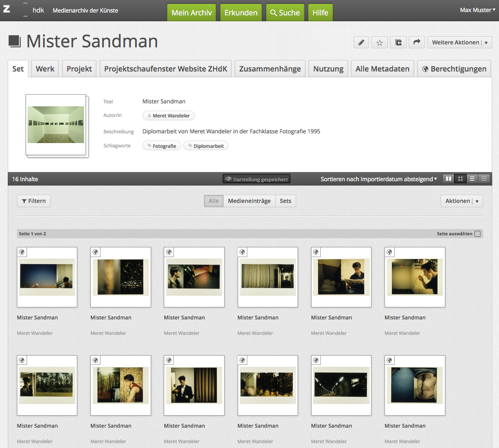Toggle the 'Sets' content filter
The width and height of the screenshot is (499, 448).
285,201
